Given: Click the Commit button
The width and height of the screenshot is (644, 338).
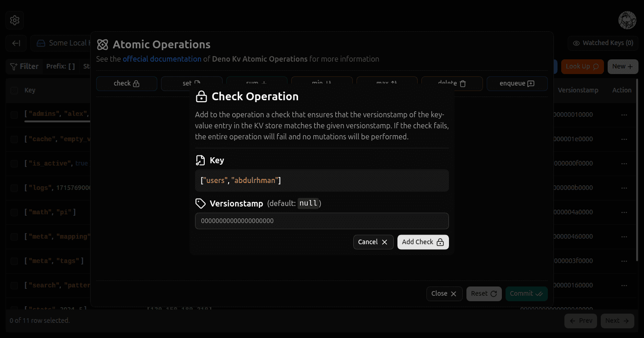Looking at the screenshot, I should [x=527, y=293].
